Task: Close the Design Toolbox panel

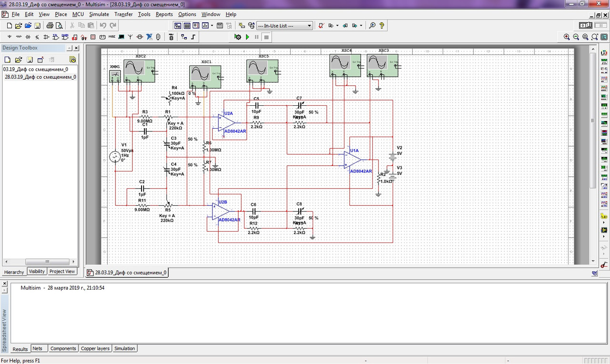Action: [x=76, y=48]
